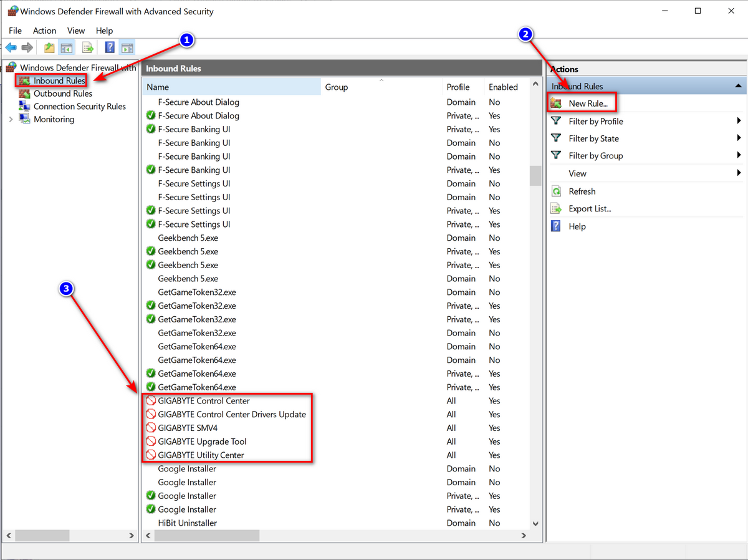Click the console tree horizontal scrollbar left arrow

[8, 536]
